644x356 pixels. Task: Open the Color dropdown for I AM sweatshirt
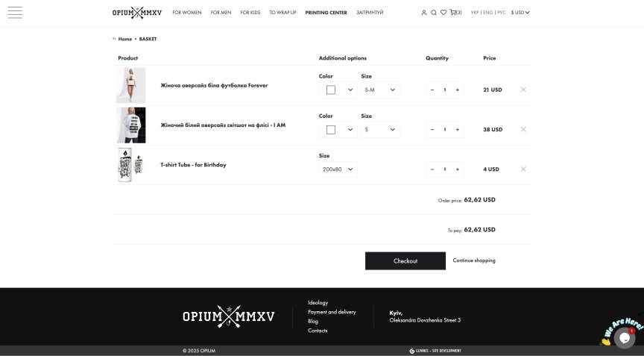(338, 130)
